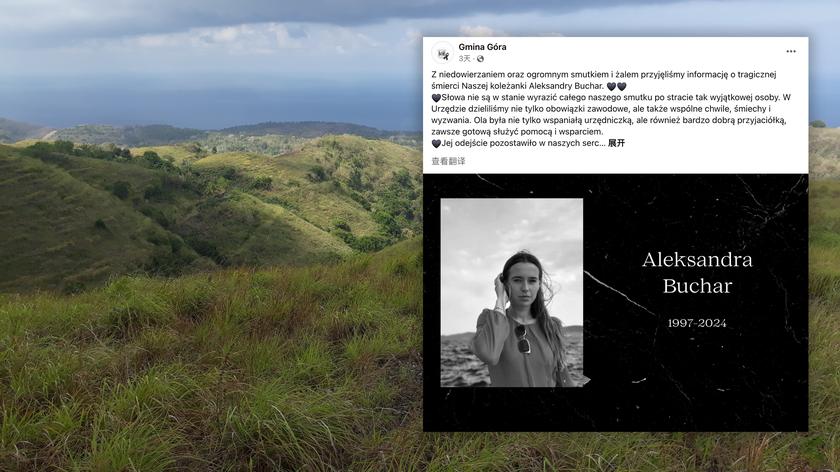Click the two black hearts after "Buchar."
840x472 pixels.
617,86
